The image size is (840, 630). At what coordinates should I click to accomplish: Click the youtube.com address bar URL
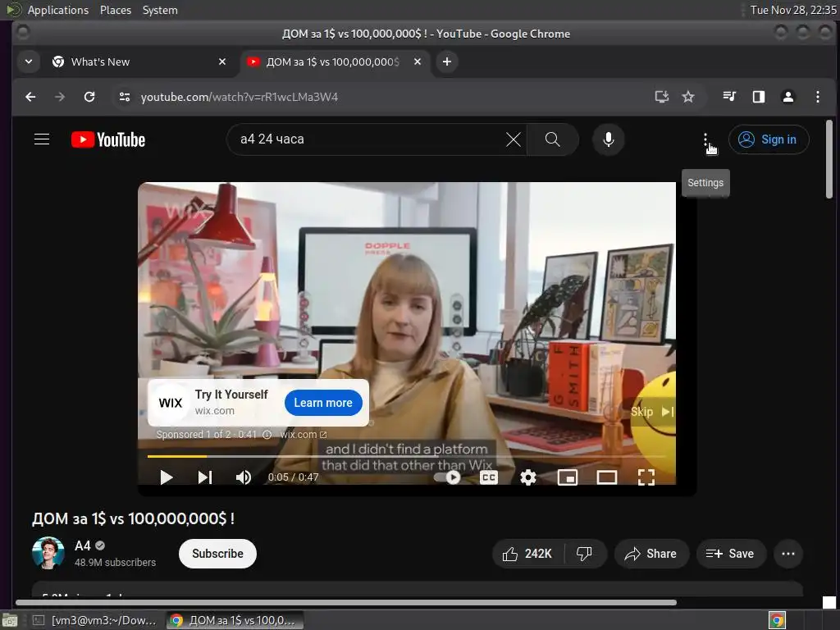click(240, 97)
